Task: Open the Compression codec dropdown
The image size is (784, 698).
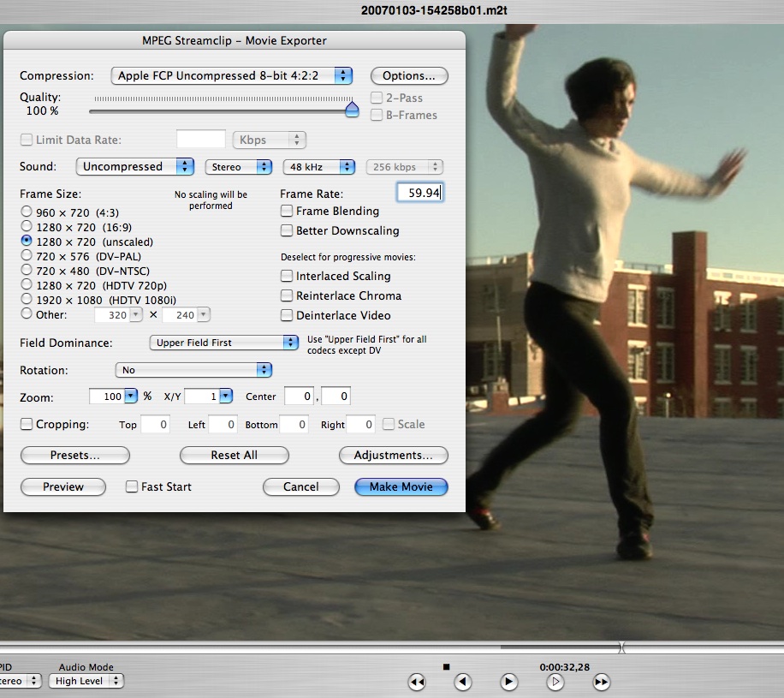Action: point(232,75)
